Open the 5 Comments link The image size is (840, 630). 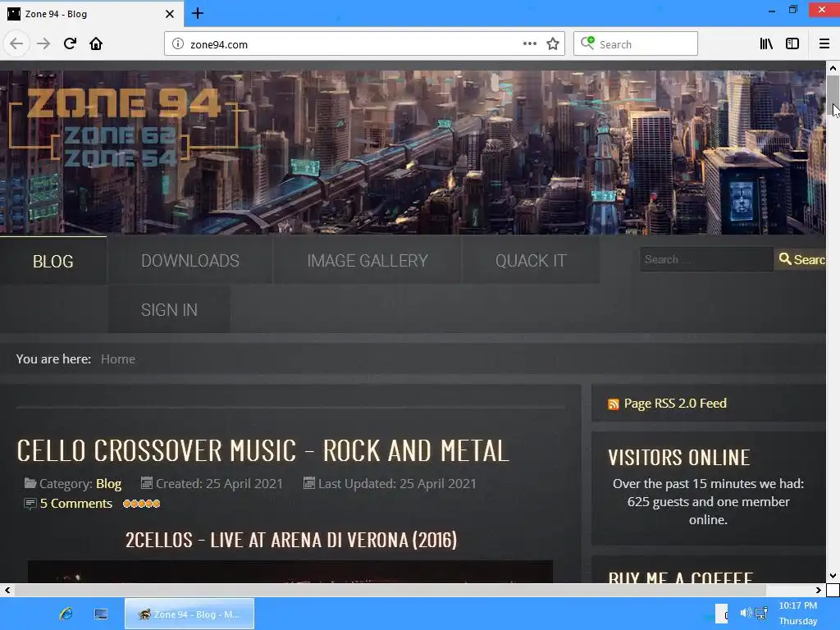pyautogui.click(x=76, y=504)
